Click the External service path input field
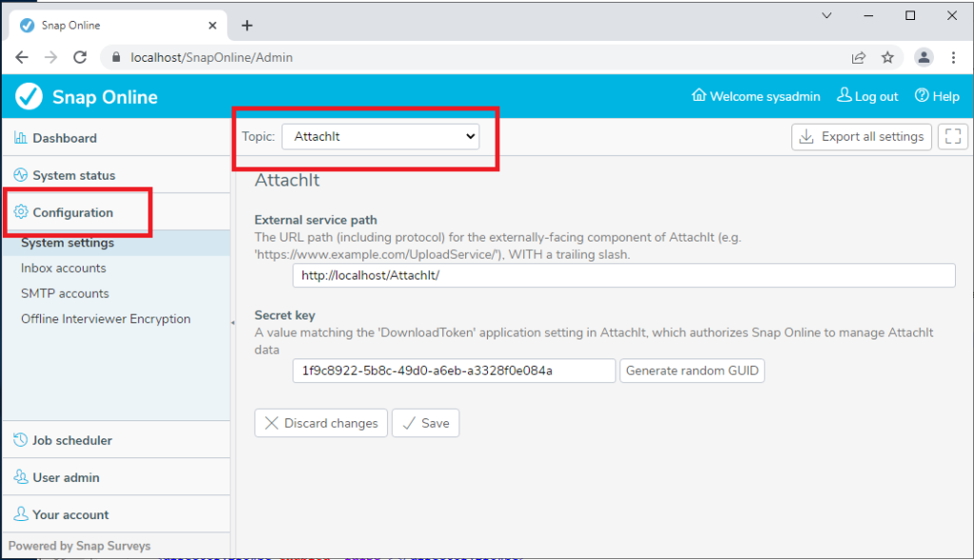 tap(623, 275)
